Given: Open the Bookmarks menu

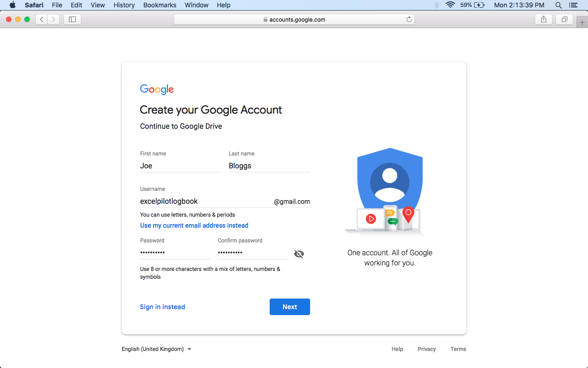Looking at the screenshot, I should click(160, 5).
